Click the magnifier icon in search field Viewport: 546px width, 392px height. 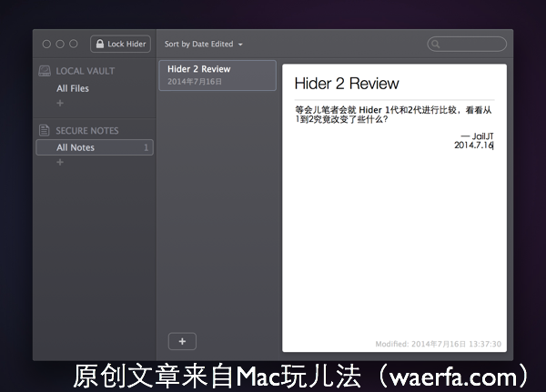(x=435, y=44)
